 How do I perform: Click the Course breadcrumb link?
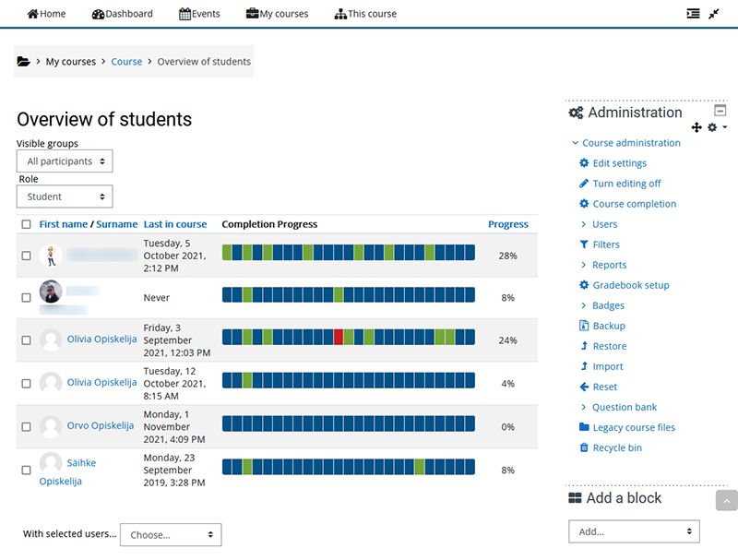126,61
